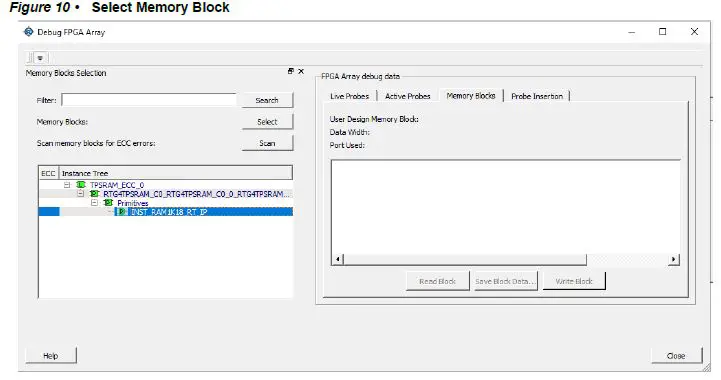This screenshot has width=721, height=380.
Task: Select TPSRAM_ECC_0 in instance tree
Action: coord(117,185)
